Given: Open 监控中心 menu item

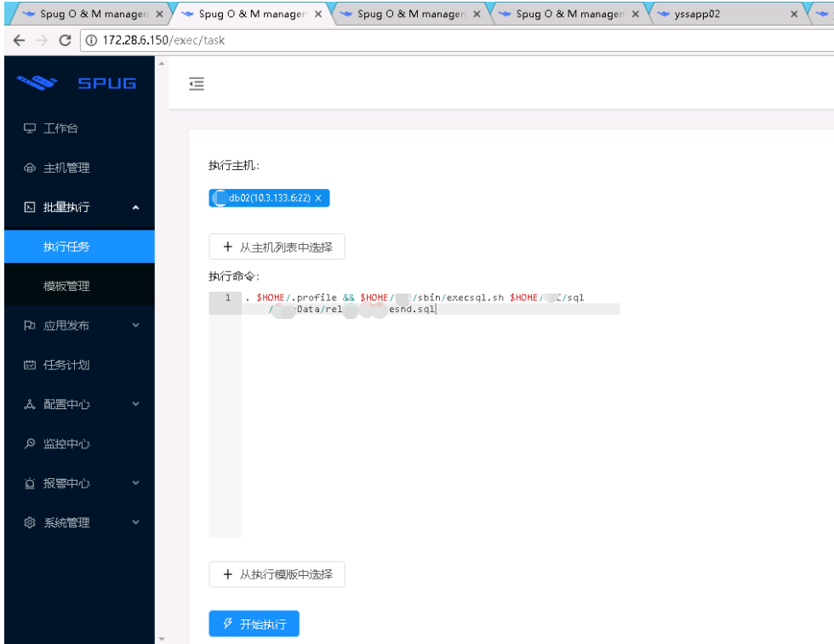Looking at the screenshot, I should tap(79, 443).
